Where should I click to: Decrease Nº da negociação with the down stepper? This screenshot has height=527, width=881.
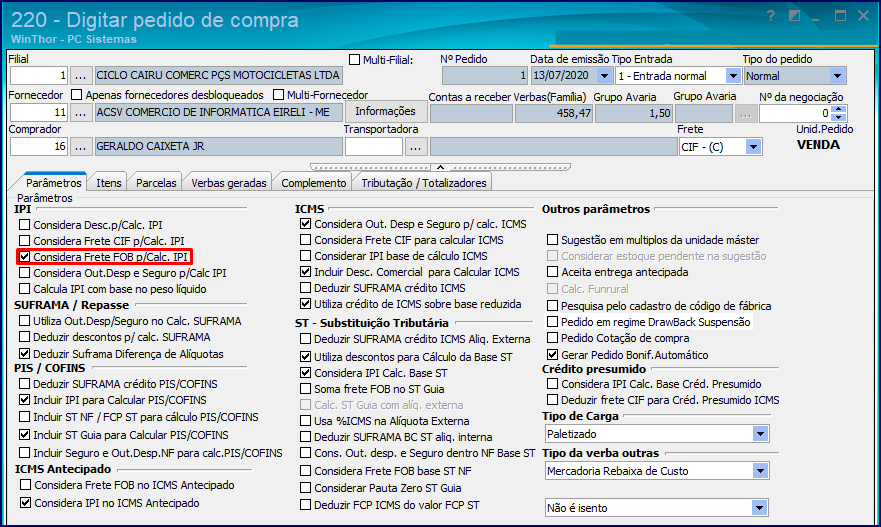point(838,117)
